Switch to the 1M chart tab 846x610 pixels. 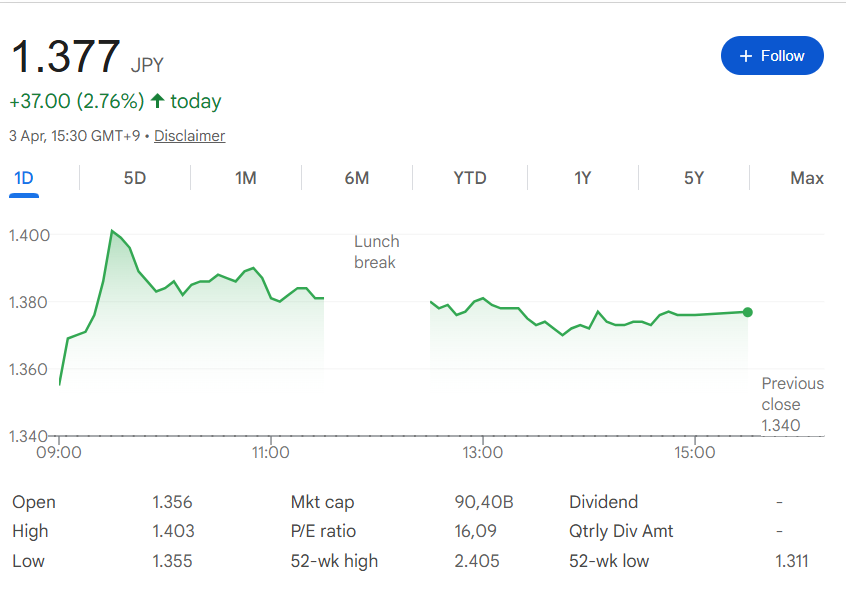pyautogui.click(x=245, y=178)
